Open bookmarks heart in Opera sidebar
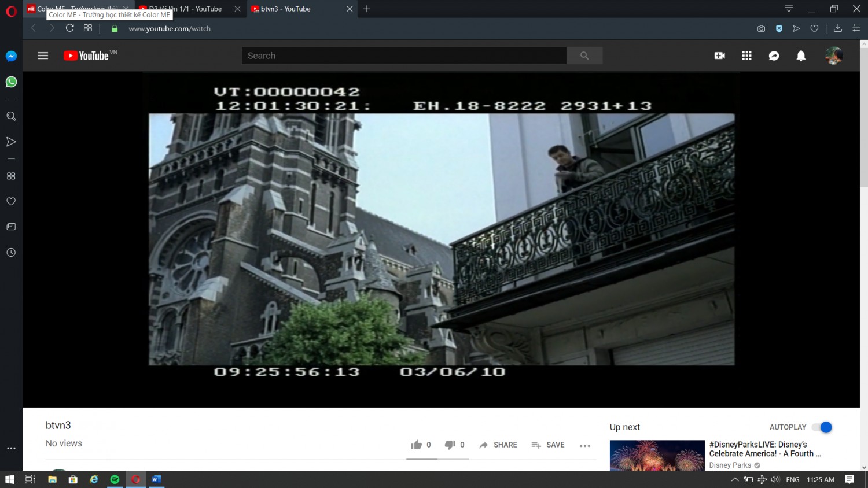The height and width of the screenshot is (488, 868). 11,201
